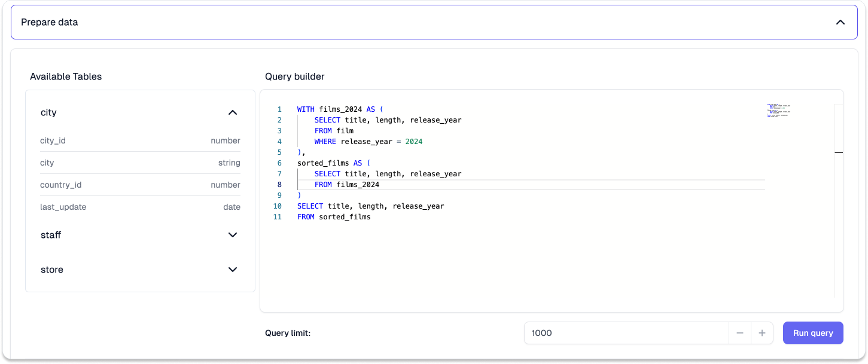Select the last_update column row

(140, 207)
